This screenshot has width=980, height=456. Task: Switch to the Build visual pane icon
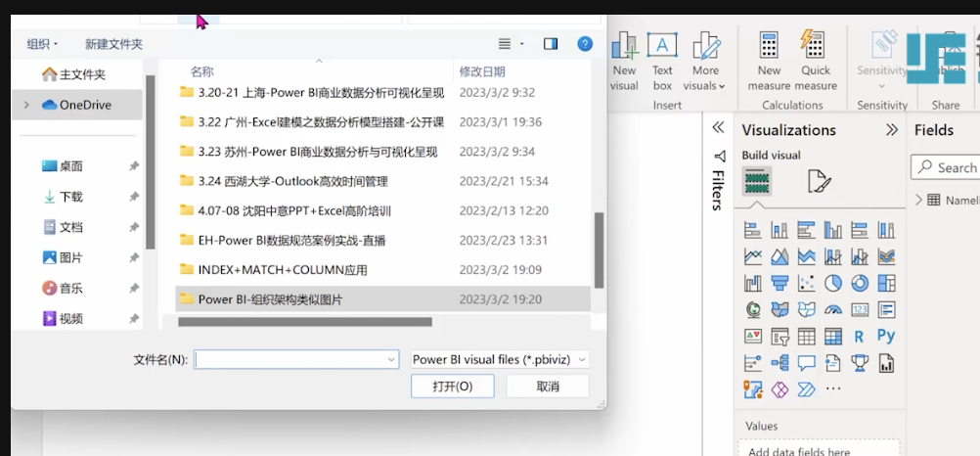(757, 181)
